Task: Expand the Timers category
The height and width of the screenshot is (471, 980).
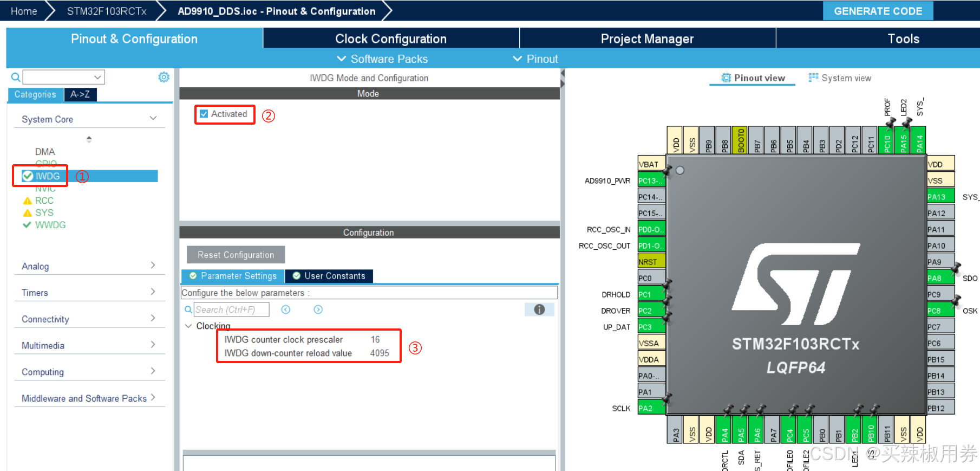Action: [153, 292]
